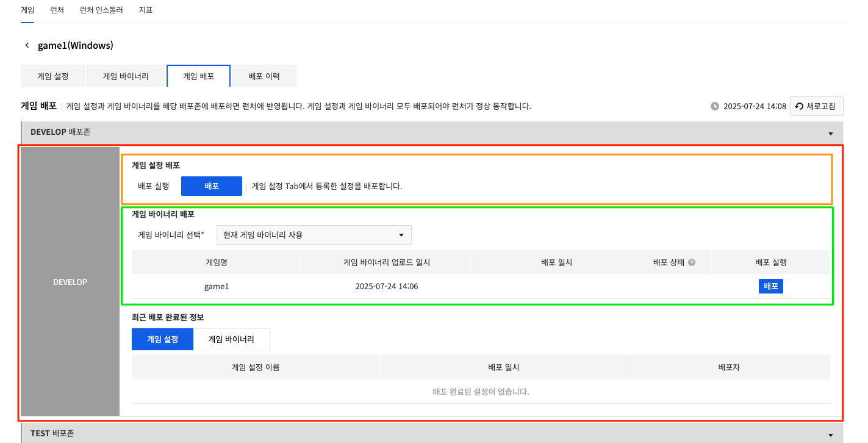Click the 배포 button for game settings

pyautogui.click(x=211, y=186)
